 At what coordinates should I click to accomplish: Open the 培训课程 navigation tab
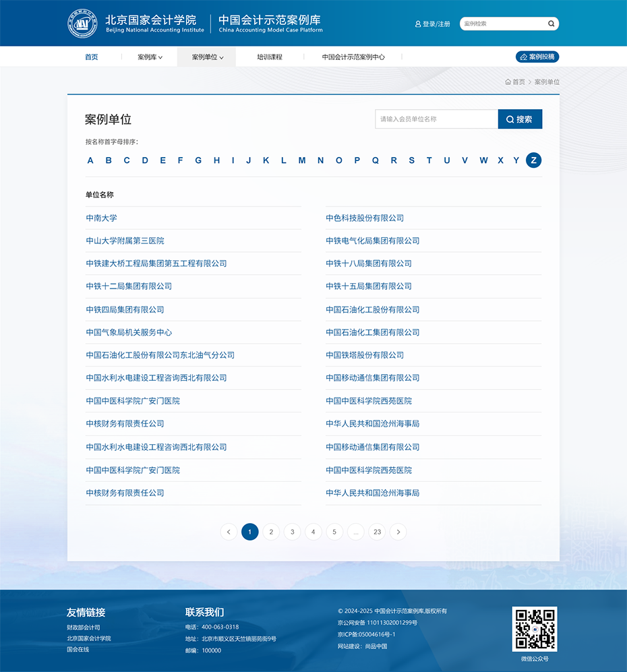270,57
